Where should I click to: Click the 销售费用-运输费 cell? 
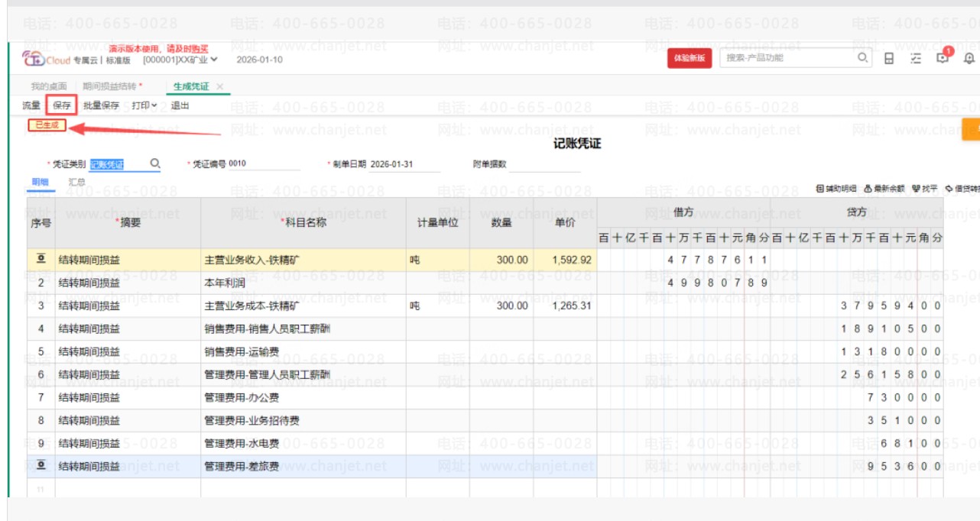[303, 351]
